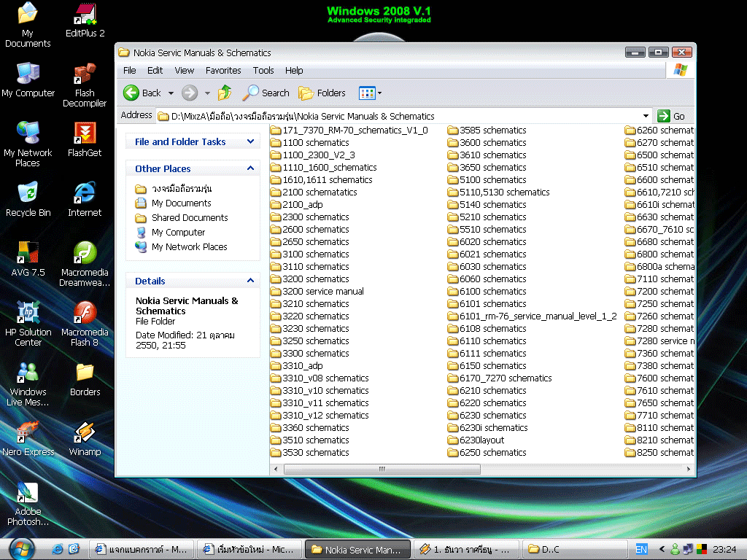747x560 pixels.
Task: Select the 3200 service manual folder
Action: point(317,292)
